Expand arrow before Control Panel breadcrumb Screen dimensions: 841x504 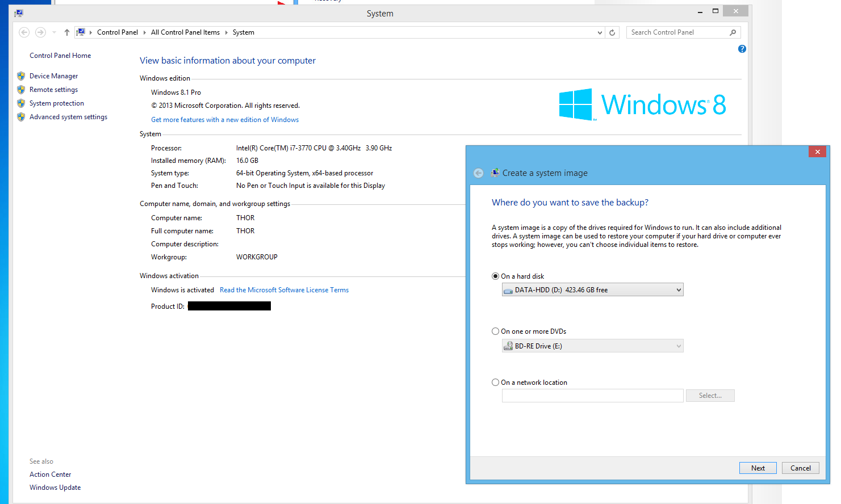[x=91, y=32]
